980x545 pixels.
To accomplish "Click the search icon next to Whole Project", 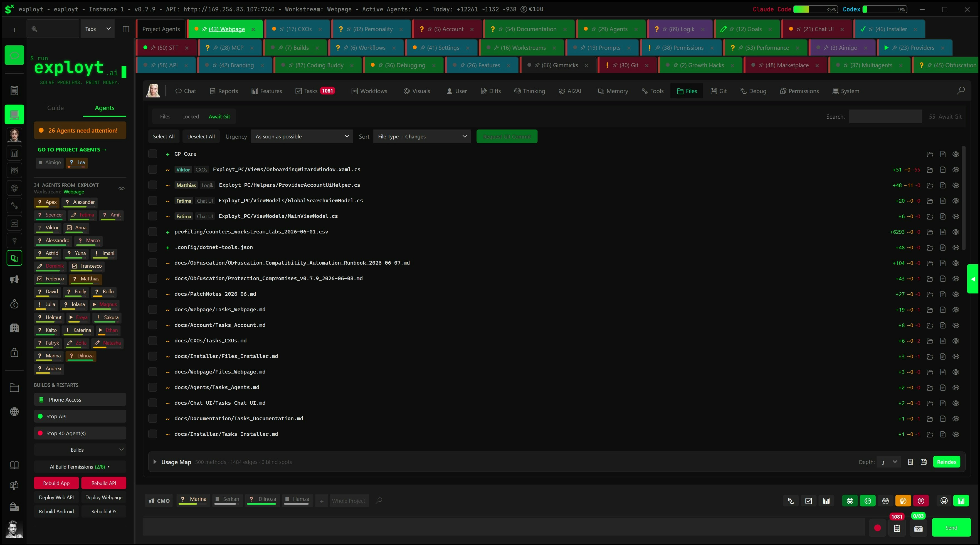I will coord(379,501).
